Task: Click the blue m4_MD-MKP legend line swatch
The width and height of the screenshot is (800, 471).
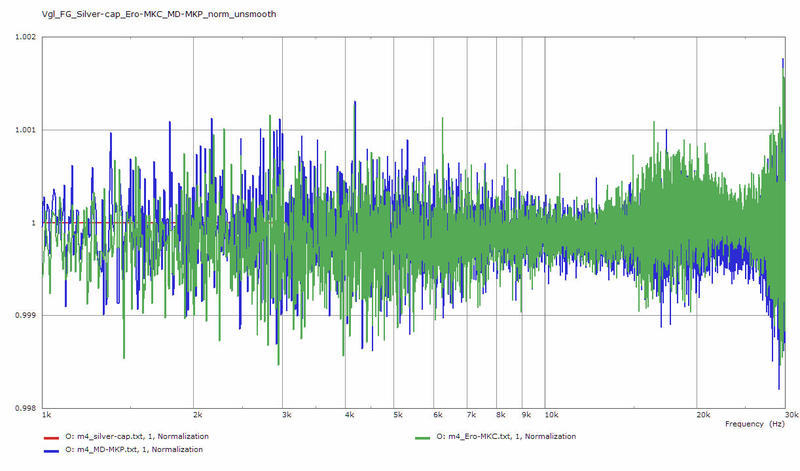Action: (52, 450)
